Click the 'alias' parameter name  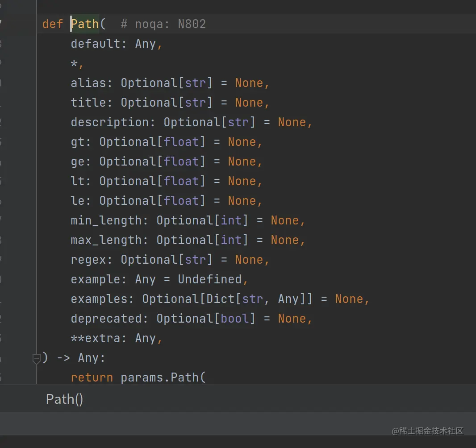[x=88, y=83]
